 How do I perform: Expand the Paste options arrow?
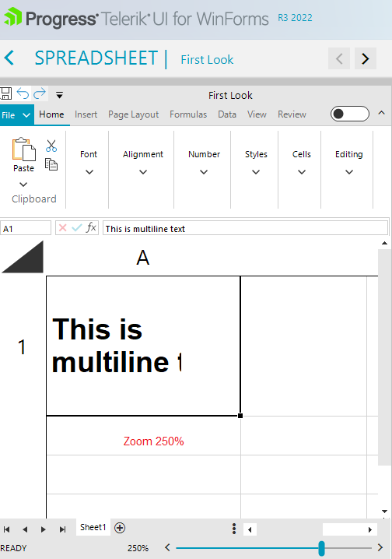tap(23, 185)
